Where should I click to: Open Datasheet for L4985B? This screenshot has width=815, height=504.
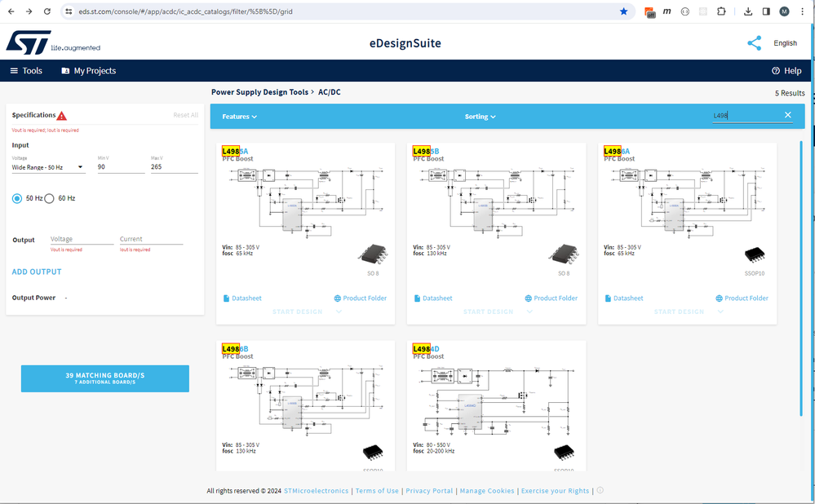coord(433,298)
